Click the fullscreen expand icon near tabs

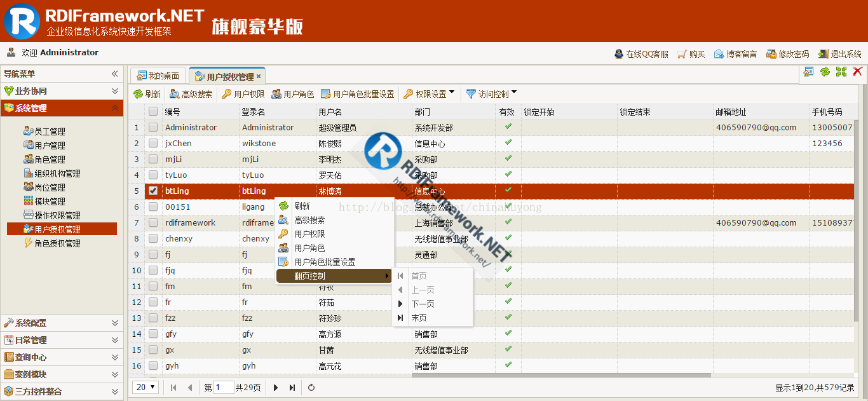click(x=841, y=72)
